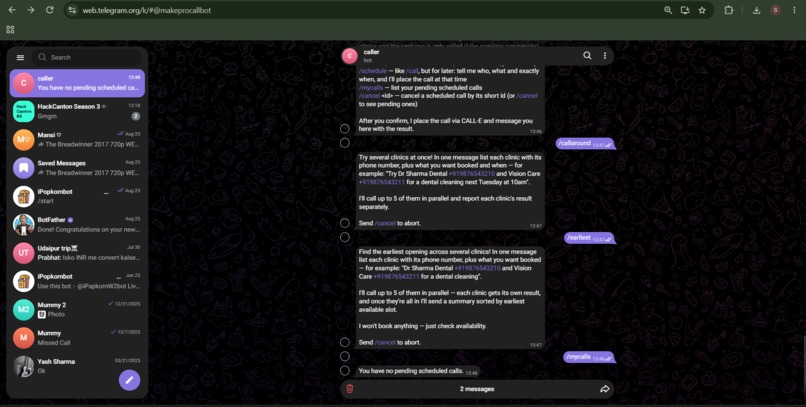Open the browser downloads icon
806x407 pixels.
tap(756, 10)
